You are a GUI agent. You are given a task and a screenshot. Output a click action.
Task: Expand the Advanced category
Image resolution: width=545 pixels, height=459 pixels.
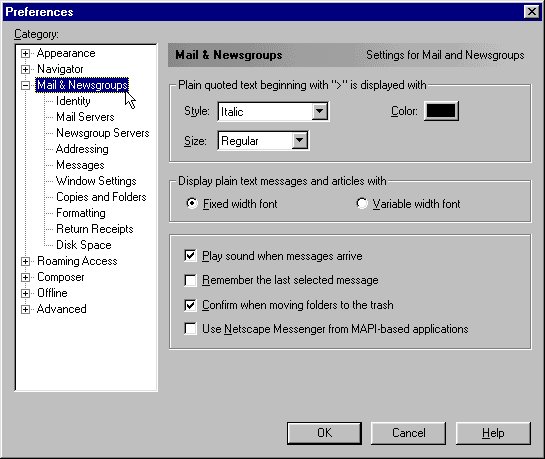(25, 309)
